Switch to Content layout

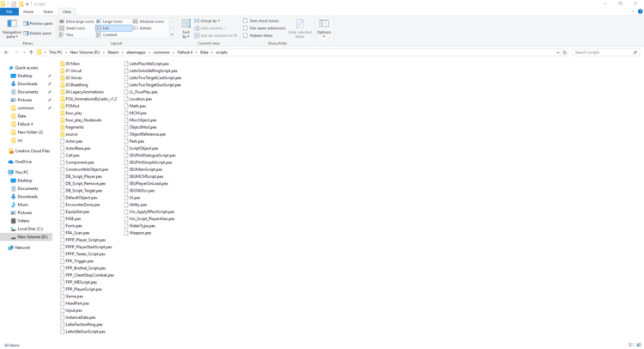(x=106, y=35)
